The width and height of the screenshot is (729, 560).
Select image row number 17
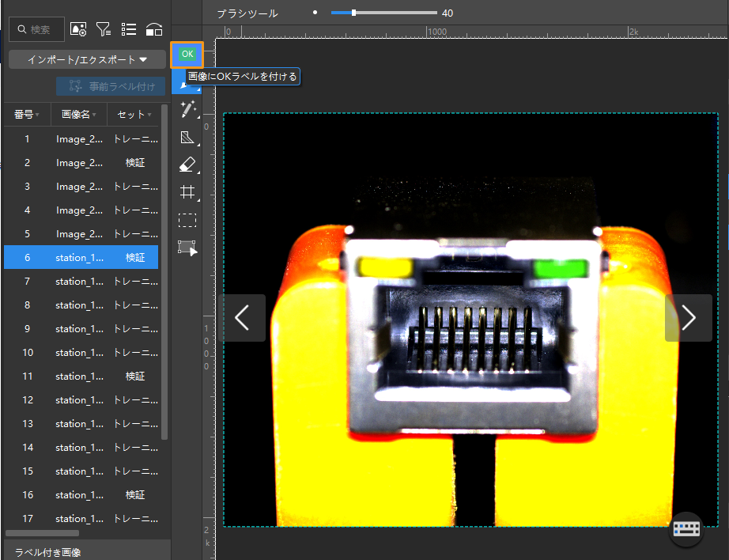click(x=81, y=519)
